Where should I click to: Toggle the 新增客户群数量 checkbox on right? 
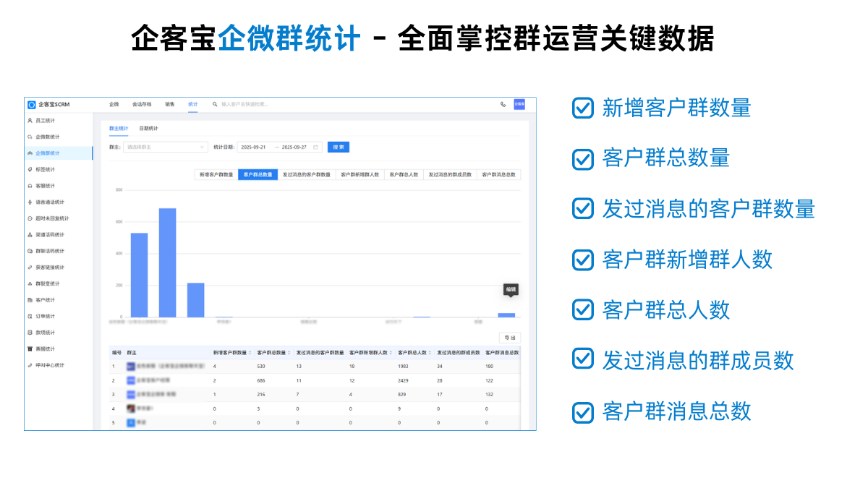(583, 108)
